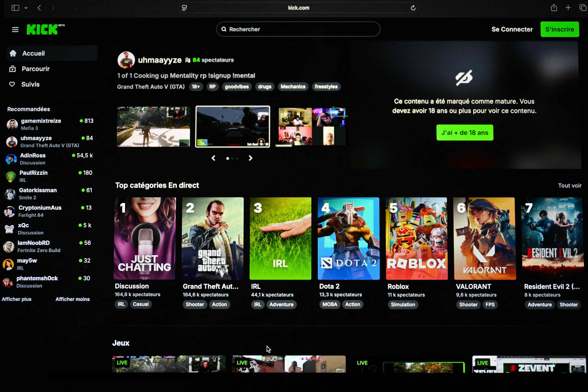The image size is (588, 392).
Task: Toggle the Safari sidebar icon
Action: click(15, 8)
